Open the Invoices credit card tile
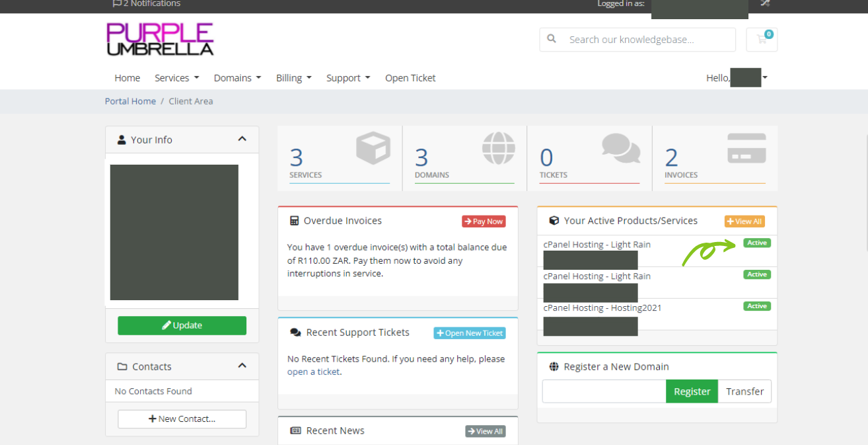This screenshot has height=445, width=868. point(746,148)
